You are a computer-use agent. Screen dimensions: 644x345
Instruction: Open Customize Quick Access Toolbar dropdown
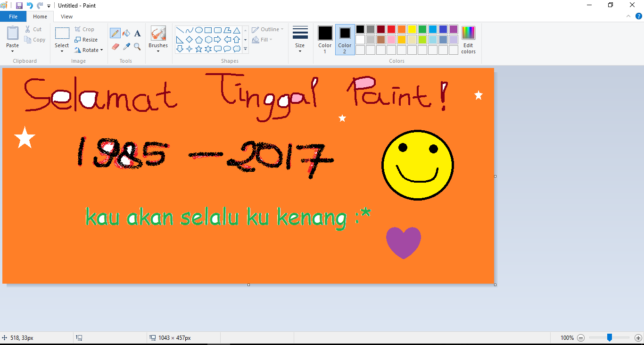pos(49,6)
